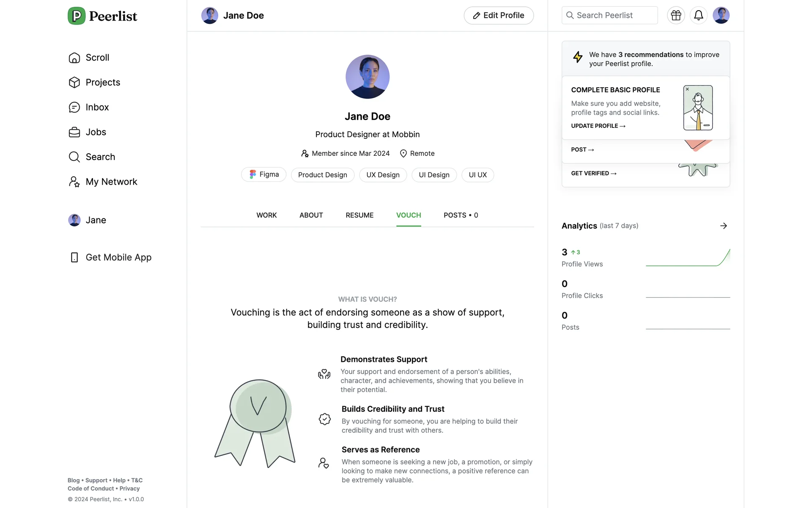Dismiss the Complete Basic Profile card
The width and height of the screenshot is (812, 508).
coord(687,89)
